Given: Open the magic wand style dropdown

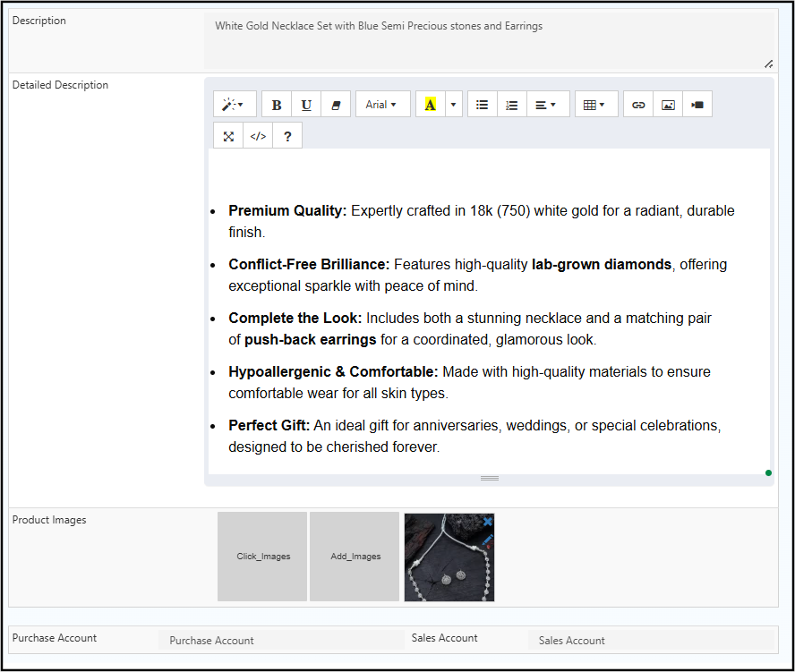Looking at the screenshot, I should point(235,105).
